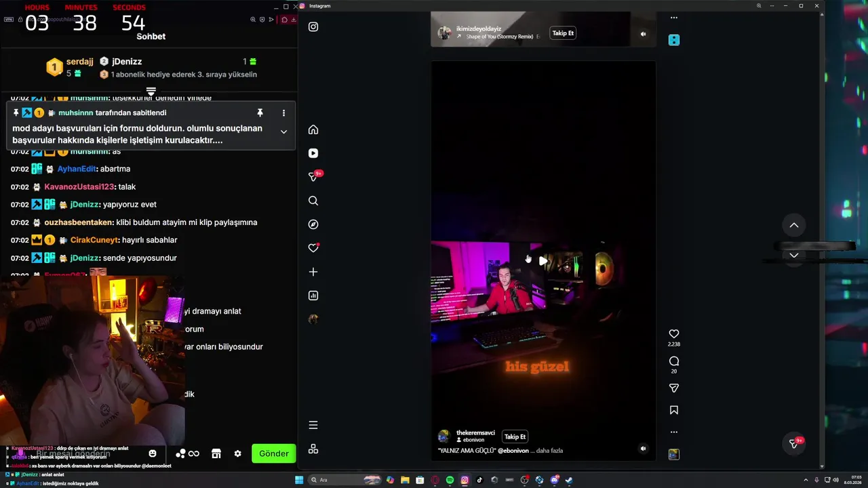Open profile avatar in Instagram sidebar
The image size is (868, 488).
313,319
